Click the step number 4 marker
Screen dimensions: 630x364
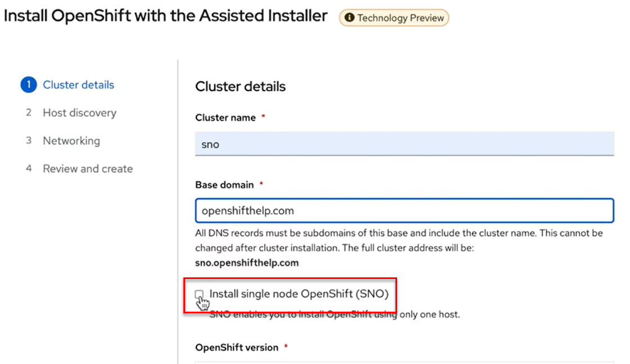tap(29, 168)
